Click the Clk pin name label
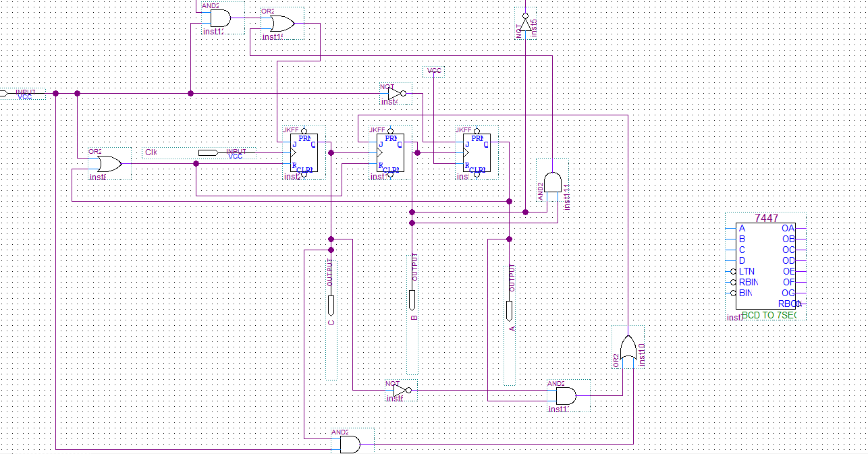The image size is (868, 454). coord(151,152)
